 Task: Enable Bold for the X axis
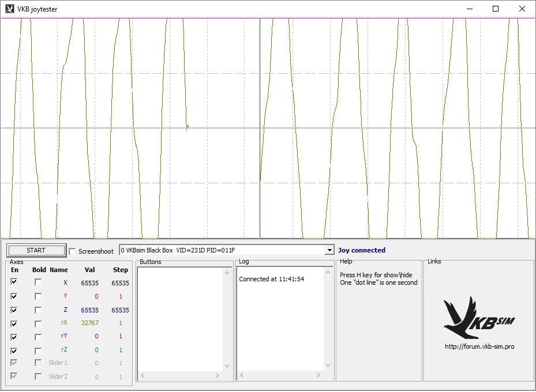pos(38,282)
